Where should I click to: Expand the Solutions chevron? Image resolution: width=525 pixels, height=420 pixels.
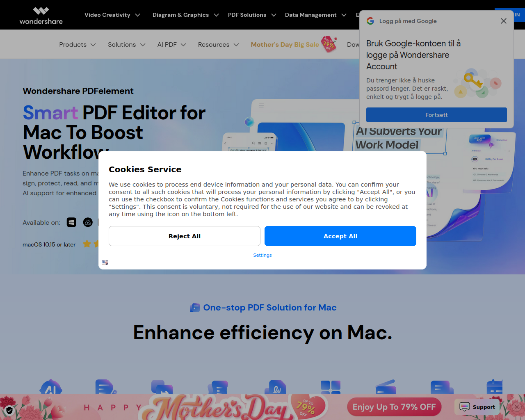click(x=143, y=45)
